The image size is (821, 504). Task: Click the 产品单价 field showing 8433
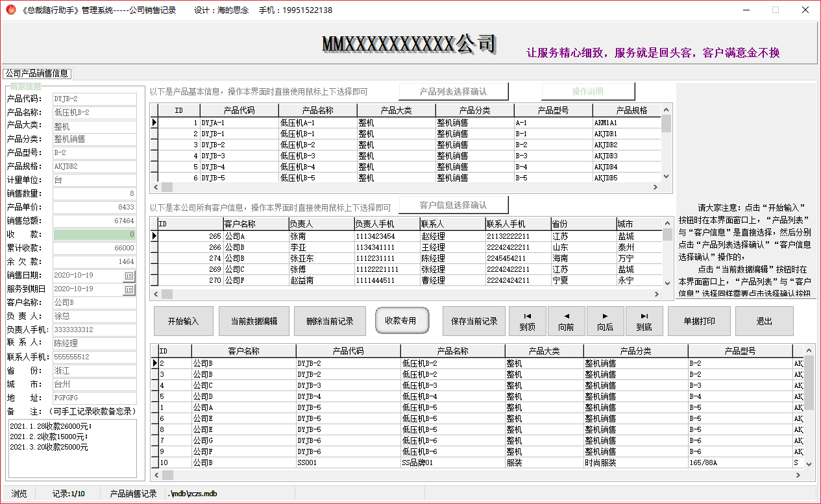pyautogui.click(x=95, y=207)
